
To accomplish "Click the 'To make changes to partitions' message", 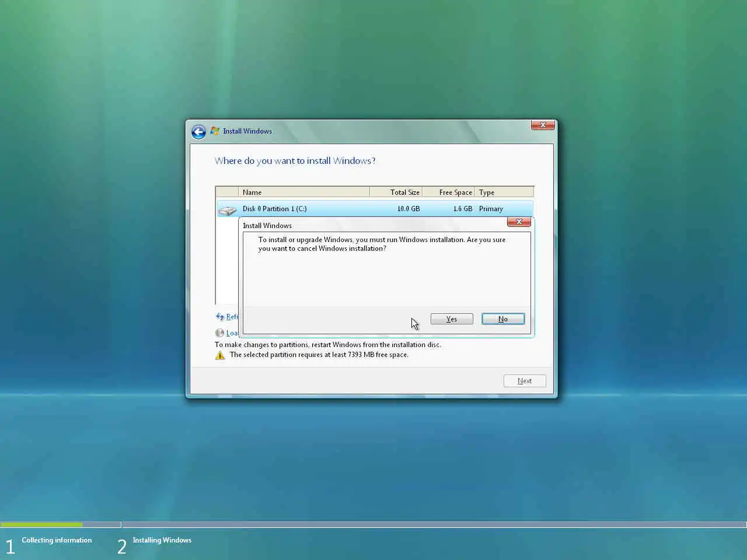I will pos(328,345).
